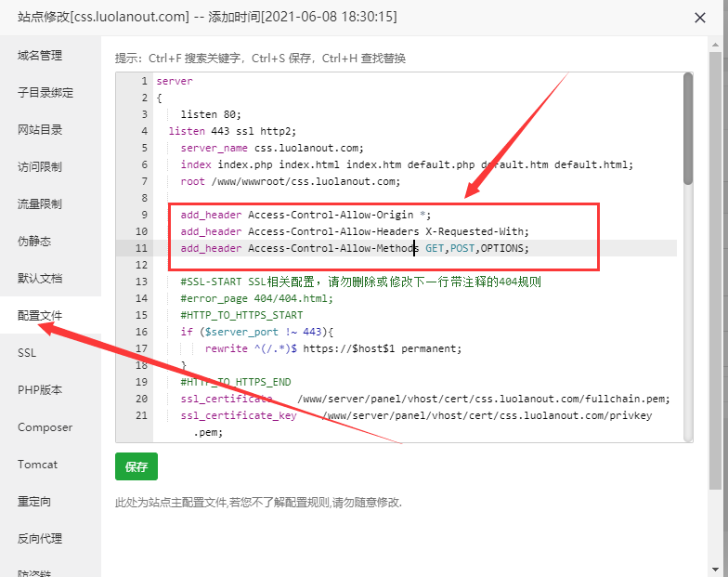Select the 网站目录 tab
This screenshot has width=728, height=577.
[x=40, y=130]
